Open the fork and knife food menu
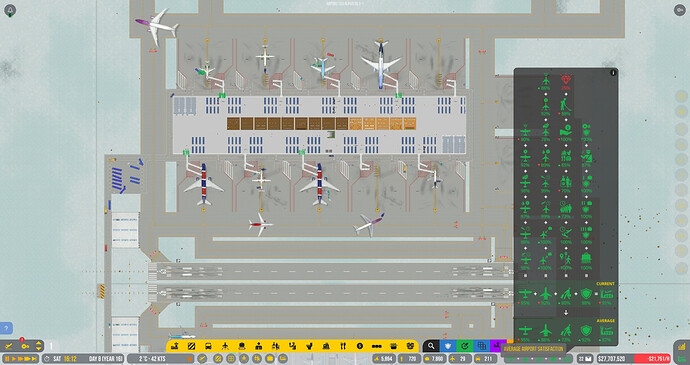The image size is (690, 365). pyautogui.click(x=343, y=346)
